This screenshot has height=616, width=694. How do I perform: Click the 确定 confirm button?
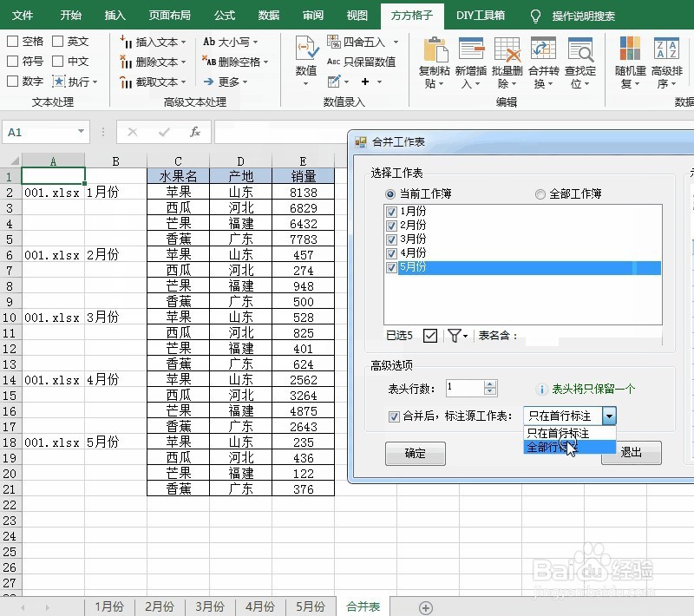click(415, 453)
